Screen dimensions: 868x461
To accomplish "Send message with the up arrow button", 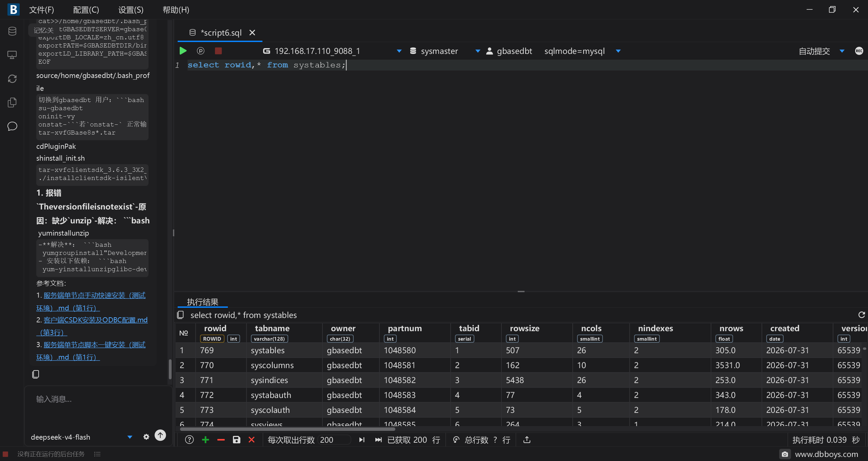I will pyautogui.click(x=160, y=435).
